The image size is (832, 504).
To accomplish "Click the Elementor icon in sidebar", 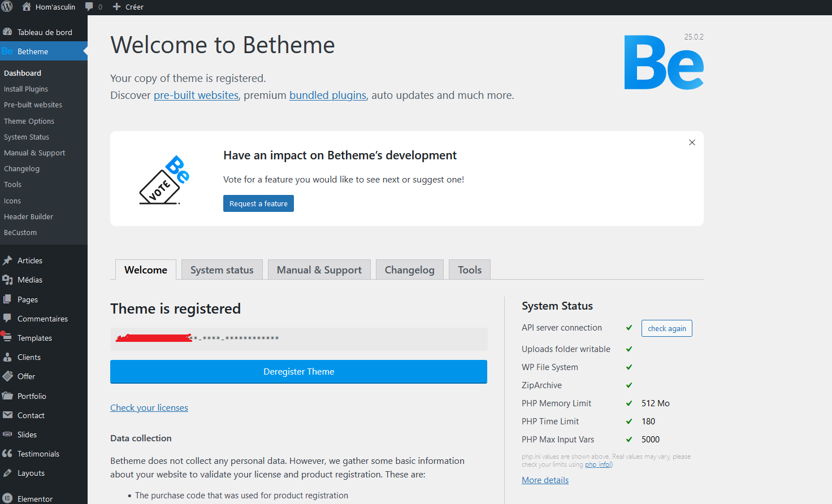I will 7,498.
